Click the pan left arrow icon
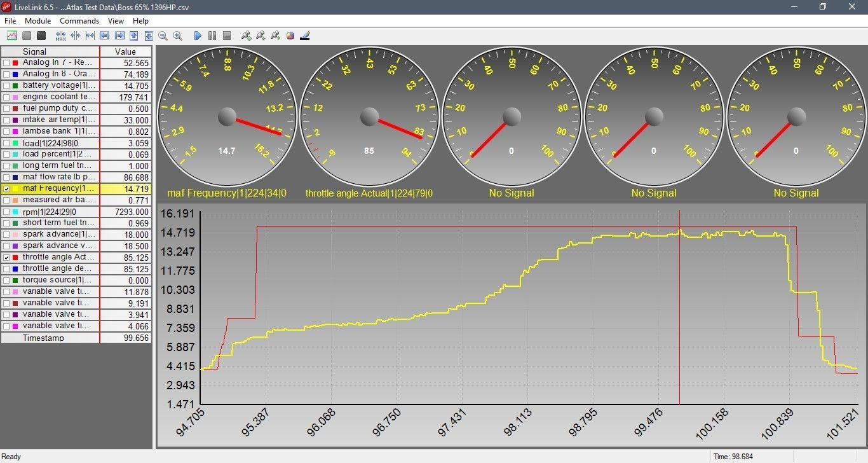This screenshot has width=868, height=463. [x=105, y=36]
